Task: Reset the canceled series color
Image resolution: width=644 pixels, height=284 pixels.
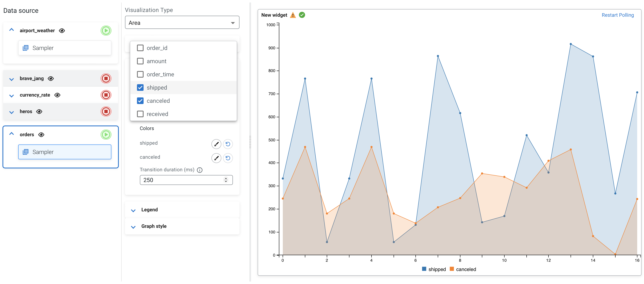Action: pos(228,158)
